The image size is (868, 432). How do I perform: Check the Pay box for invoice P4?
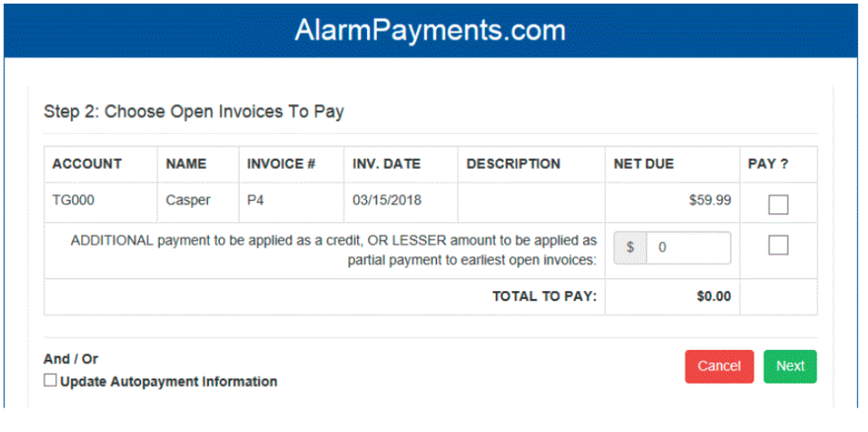tap(778, 205)
